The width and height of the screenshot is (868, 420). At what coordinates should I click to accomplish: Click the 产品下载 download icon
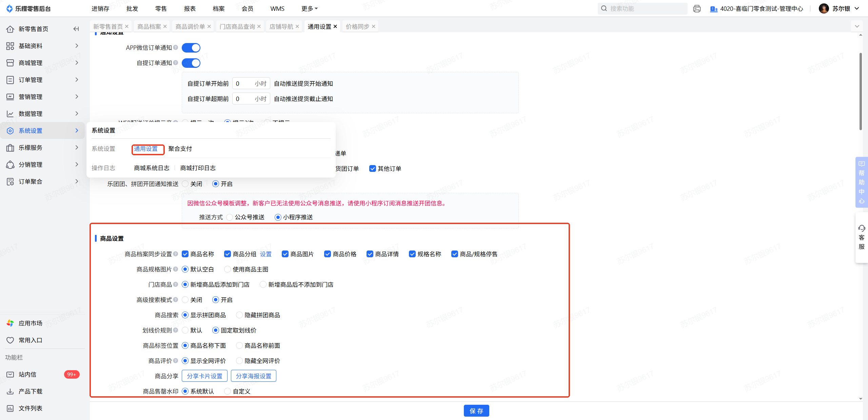(x=10, y=391)
